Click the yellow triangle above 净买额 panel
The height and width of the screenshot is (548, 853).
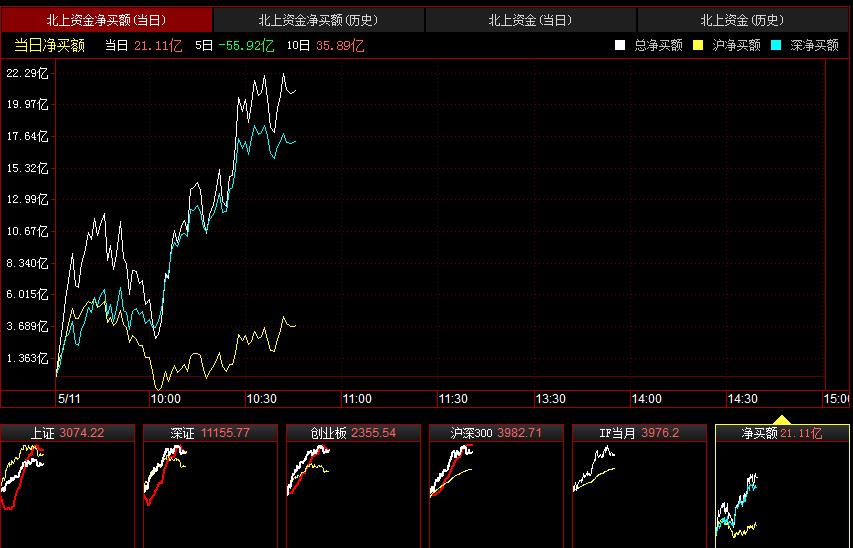[x=782, y=420]
